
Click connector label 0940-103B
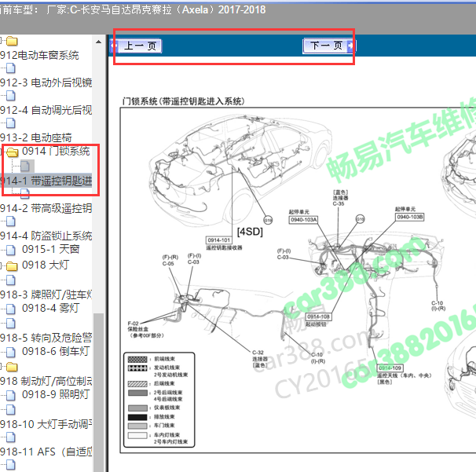click(410, 217)
